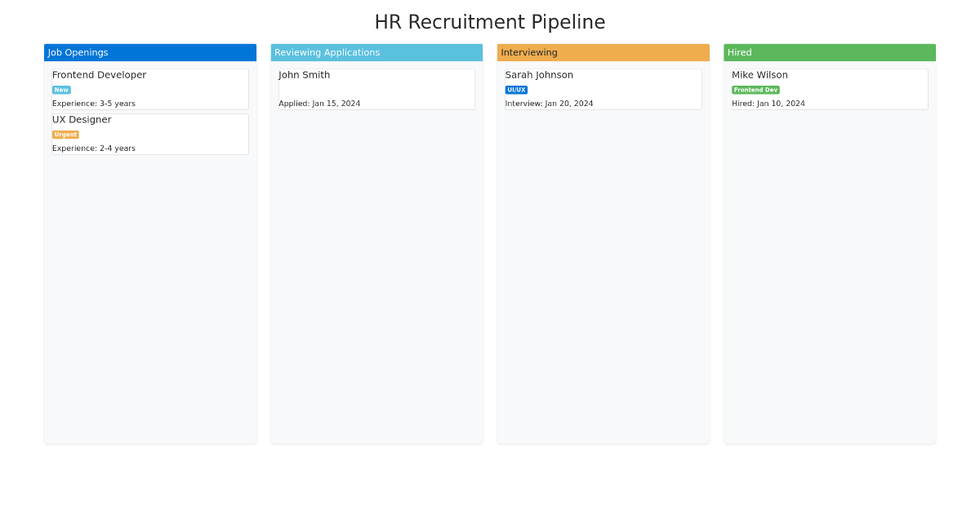Select the name "Sarah Johnson" on her card
This screenshot has width=980, height=514.
coord(539,74)
